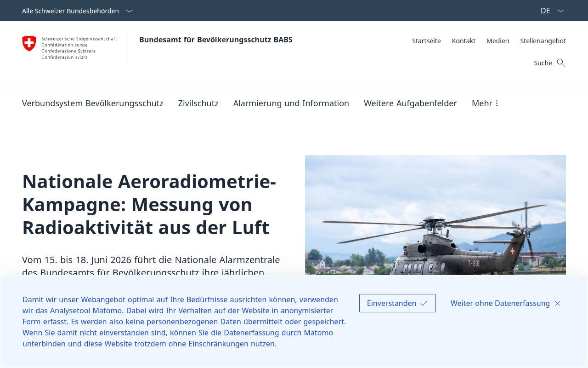Click the Matomo cookie notice text

(x=184, y=322)
